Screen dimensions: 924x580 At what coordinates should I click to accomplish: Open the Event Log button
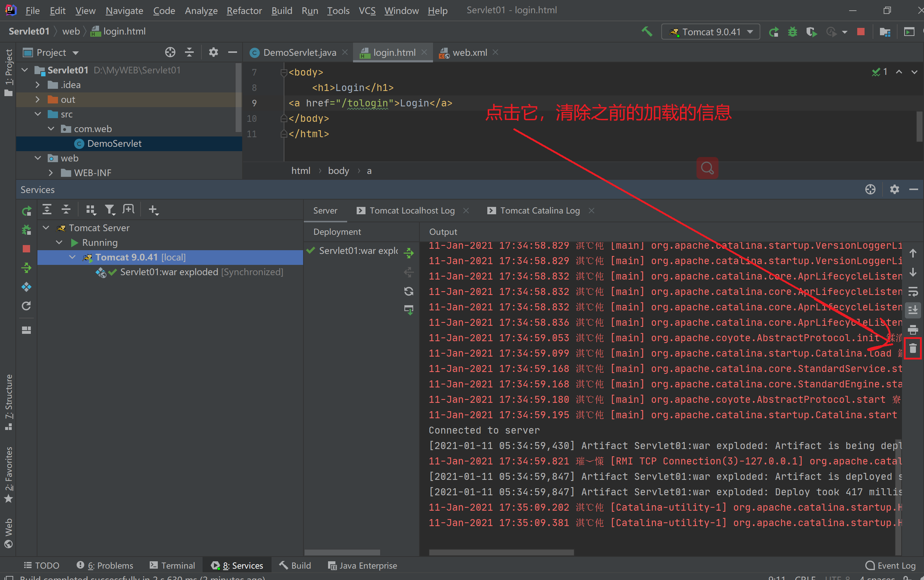pos(891,565)
